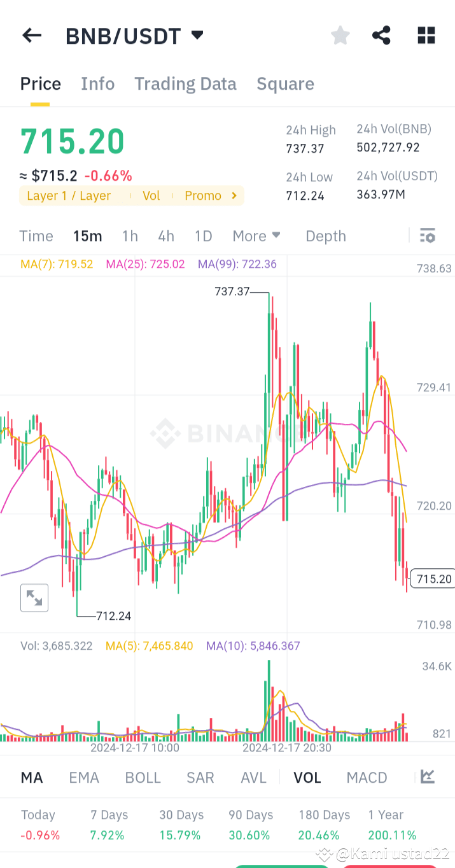Expand the More timeframe dropdown

point(256,235)
